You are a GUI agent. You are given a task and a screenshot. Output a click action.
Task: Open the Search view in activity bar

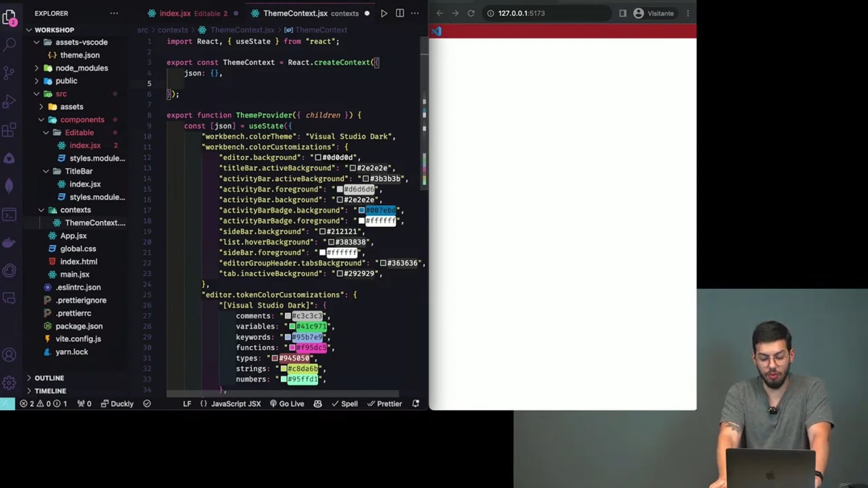pyautogui.click(x=9, y=44)
